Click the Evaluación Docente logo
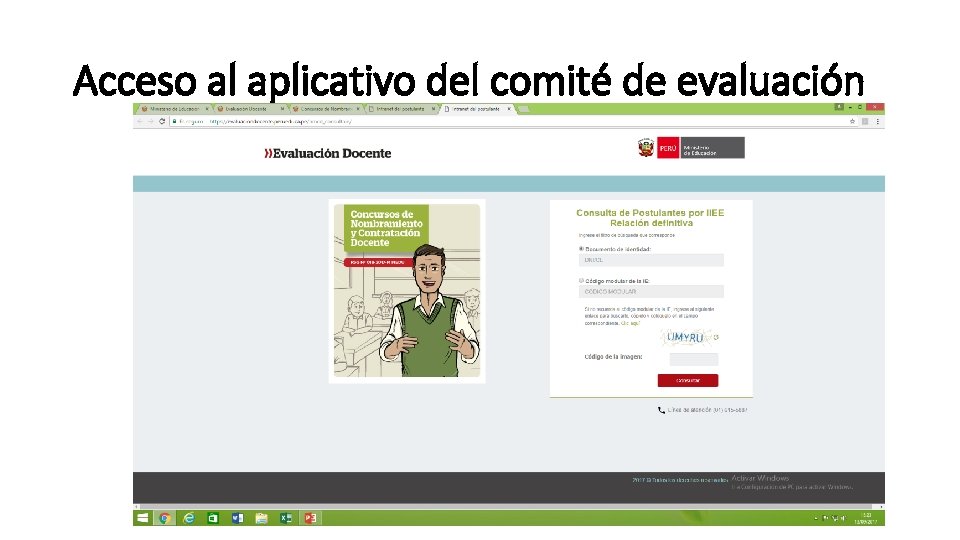The width and height of the screenshot is (960, 540). 328,153
